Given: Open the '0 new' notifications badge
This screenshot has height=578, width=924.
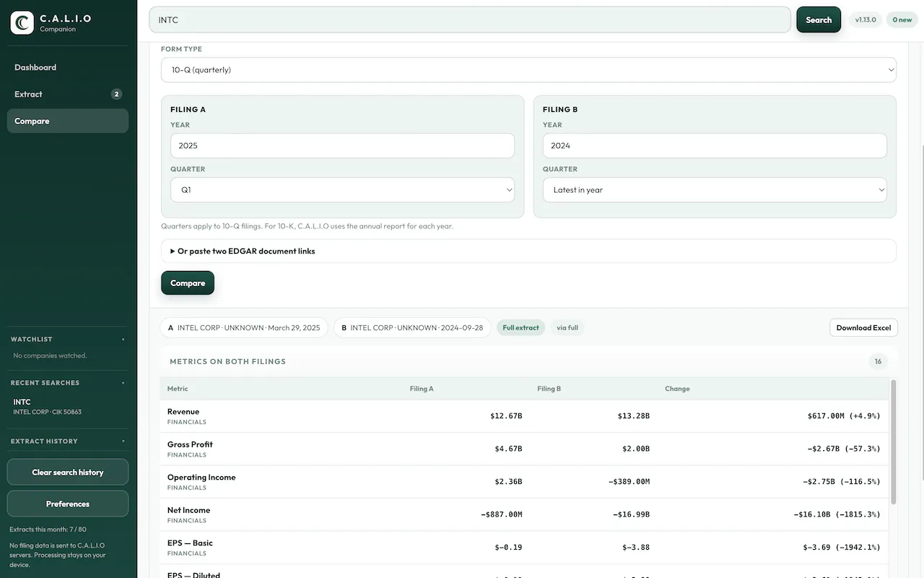Looking at the screenshot, I should (902, 20).
